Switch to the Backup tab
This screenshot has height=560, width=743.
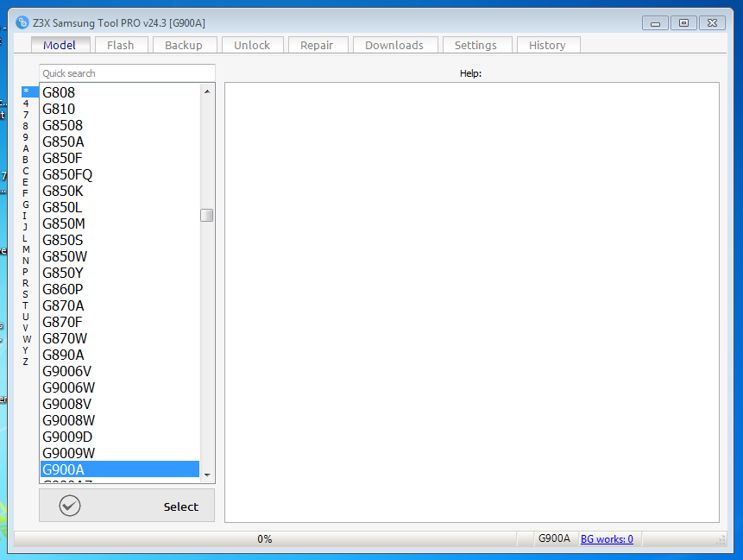click(x=184, y=45)
